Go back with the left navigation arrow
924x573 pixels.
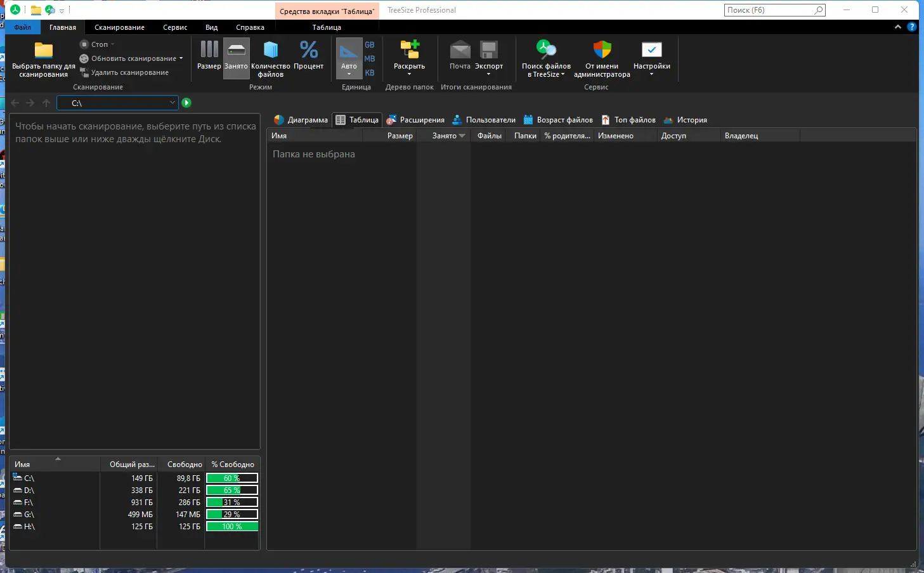tap(15, 103)
